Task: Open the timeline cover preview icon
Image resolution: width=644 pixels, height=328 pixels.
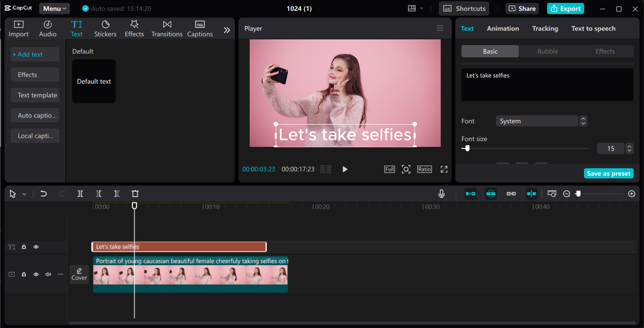Action: coord(552,193)
